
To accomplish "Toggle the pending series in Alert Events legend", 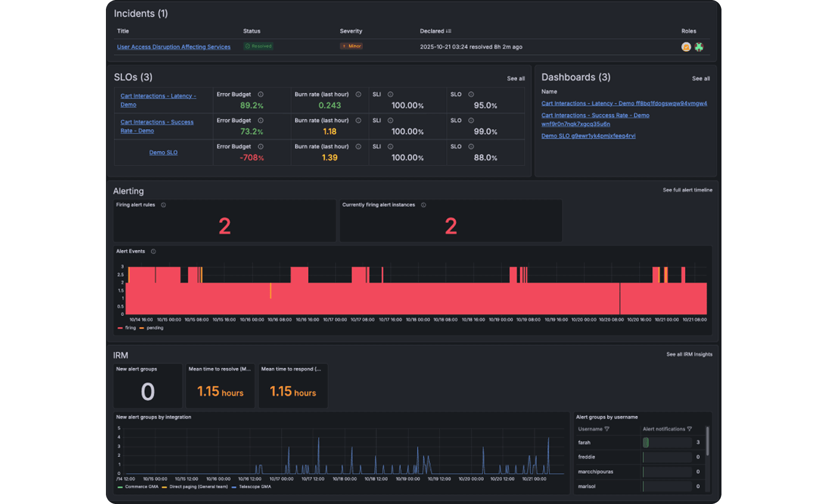I will pos(154,328).
